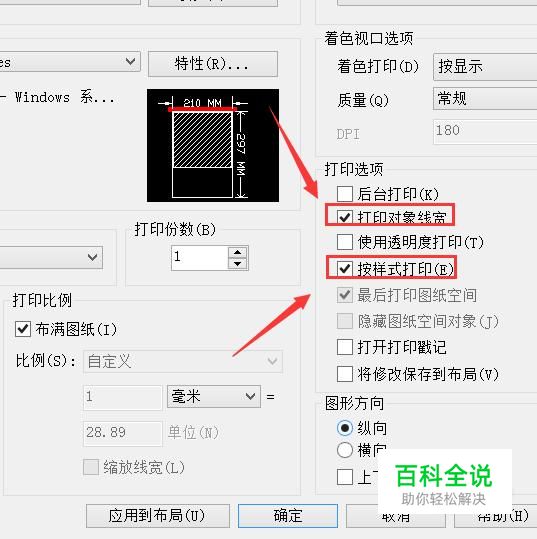Click the 应用到布局(U) button
The width and height of the screenshot is (537, 539).
pos(157,516)
